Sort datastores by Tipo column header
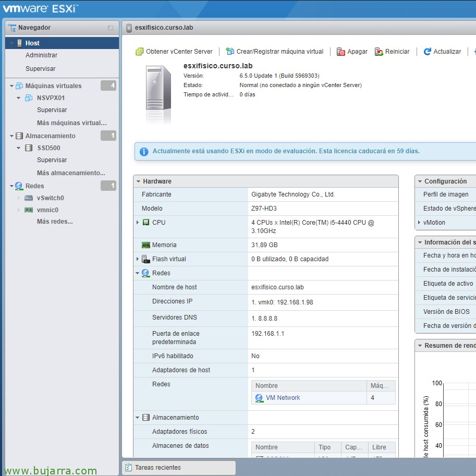 328,447
